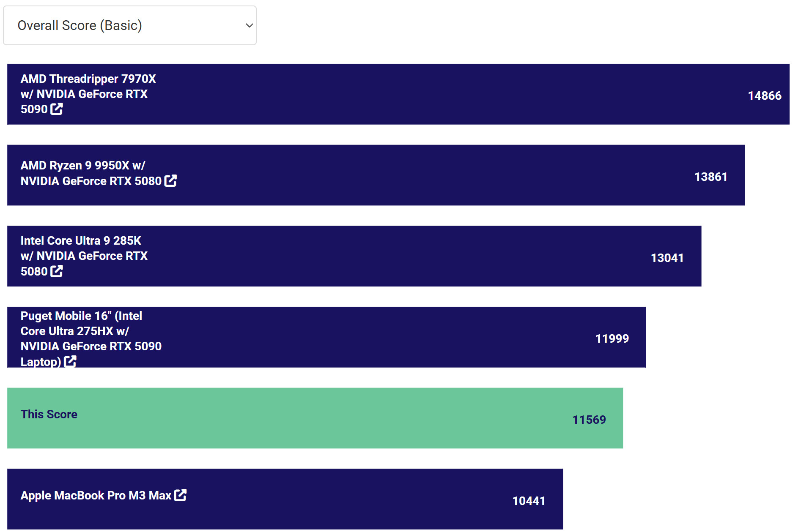
Task: Click the 13861 score value
Action: [711, 177]
